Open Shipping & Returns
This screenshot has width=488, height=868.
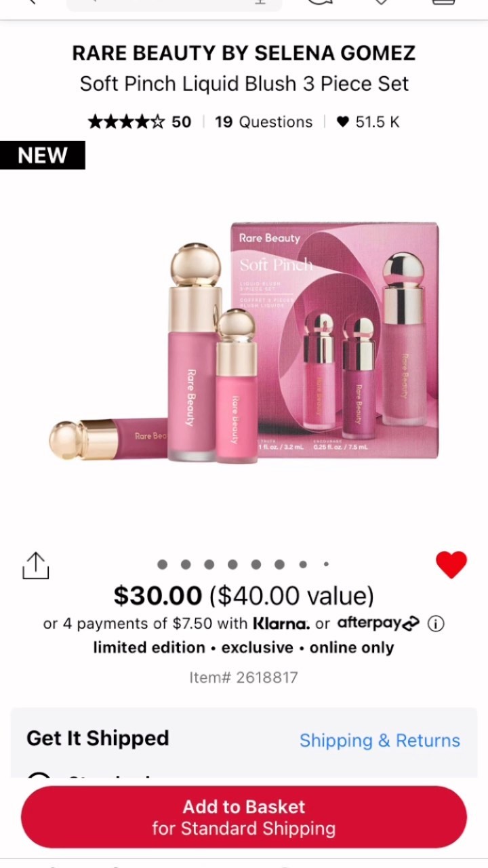(380, 741)
